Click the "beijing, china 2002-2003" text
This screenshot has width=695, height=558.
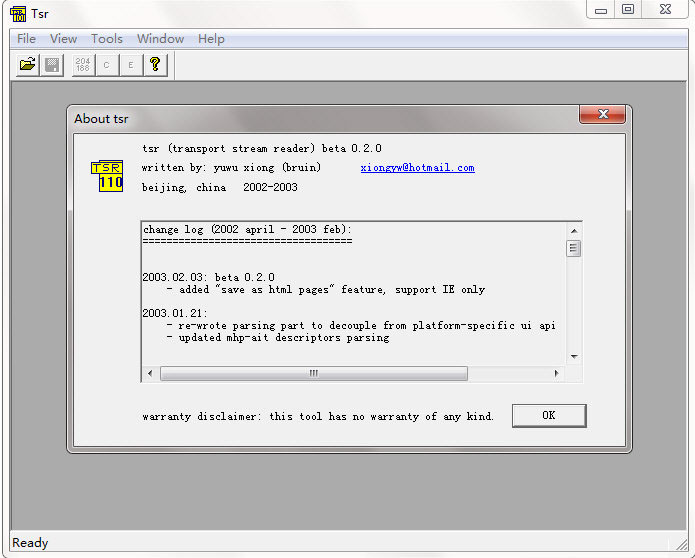(219, 187)
